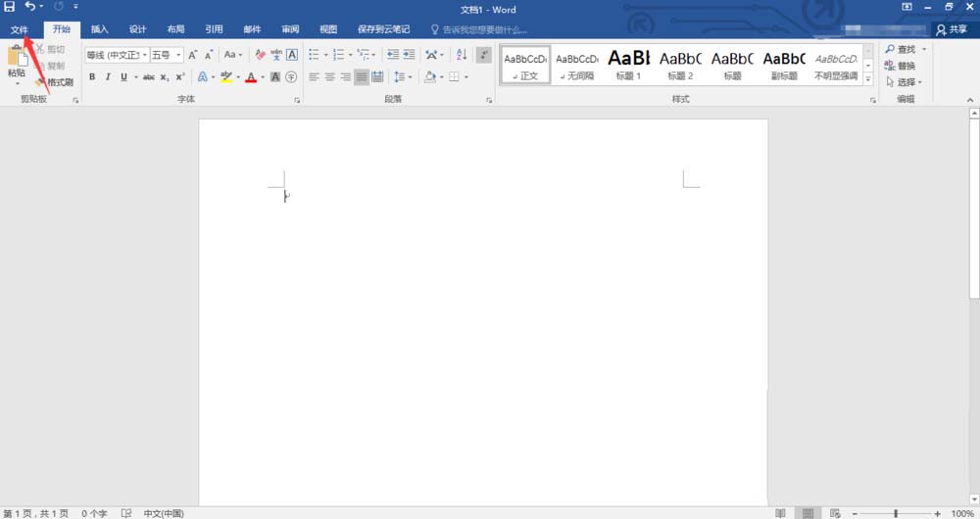Increase indent with the indent icon
Screen dimensions: 980x519
[x=409, y=55]
